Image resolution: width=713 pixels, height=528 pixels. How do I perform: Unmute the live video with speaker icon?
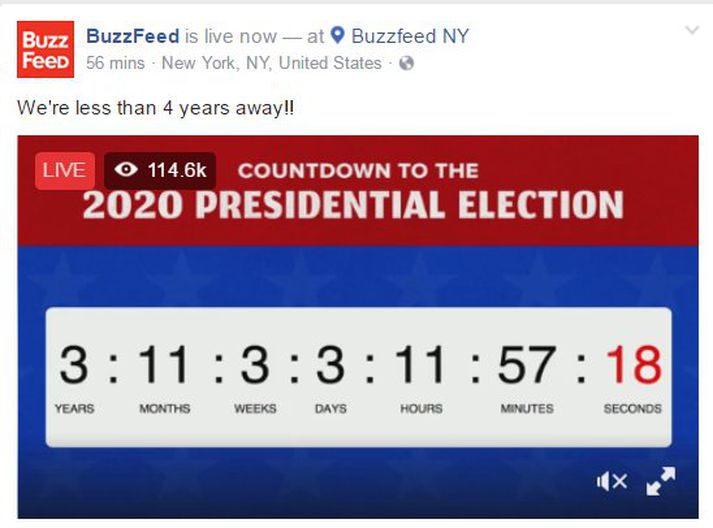click(612, 481)
